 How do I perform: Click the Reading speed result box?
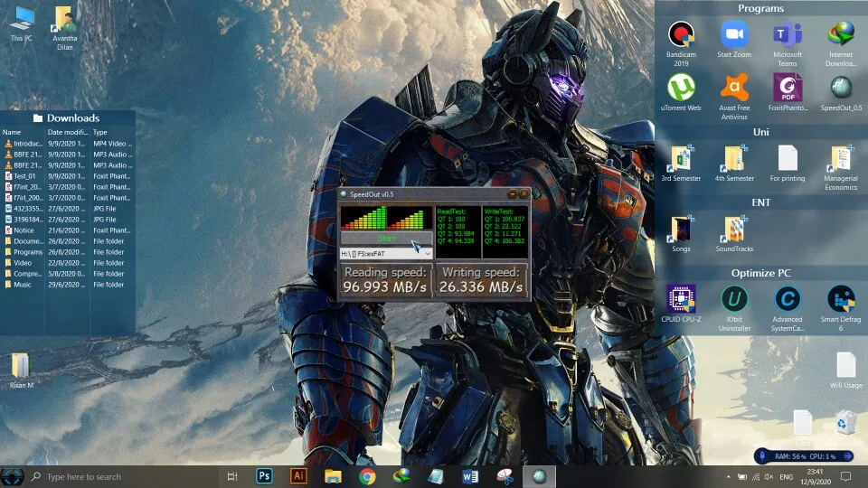point(385,280)
